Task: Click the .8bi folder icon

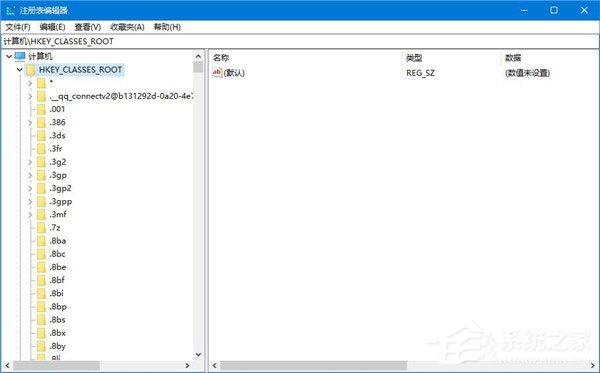Action: (x=41, y=294)
